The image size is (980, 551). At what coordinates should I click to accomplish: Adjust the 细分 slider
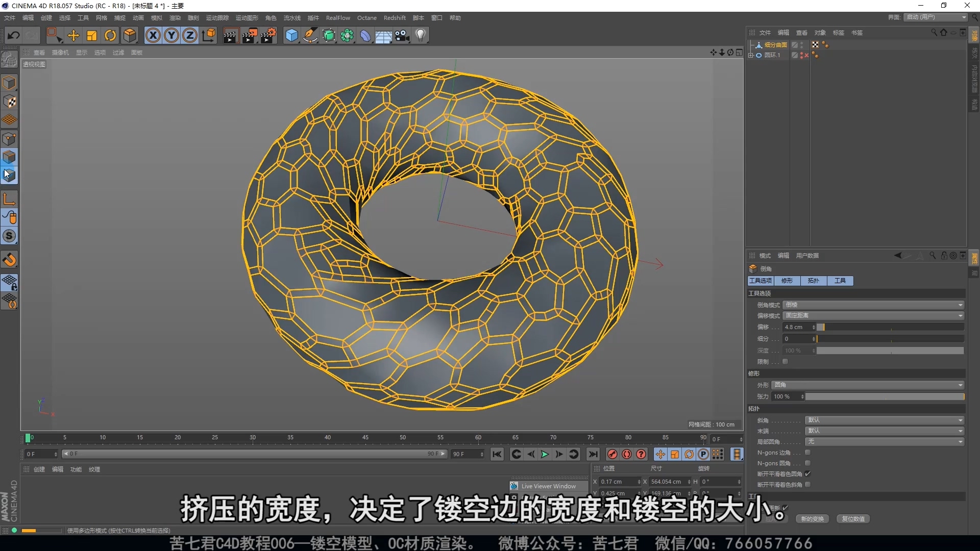[x=890, y=339]
